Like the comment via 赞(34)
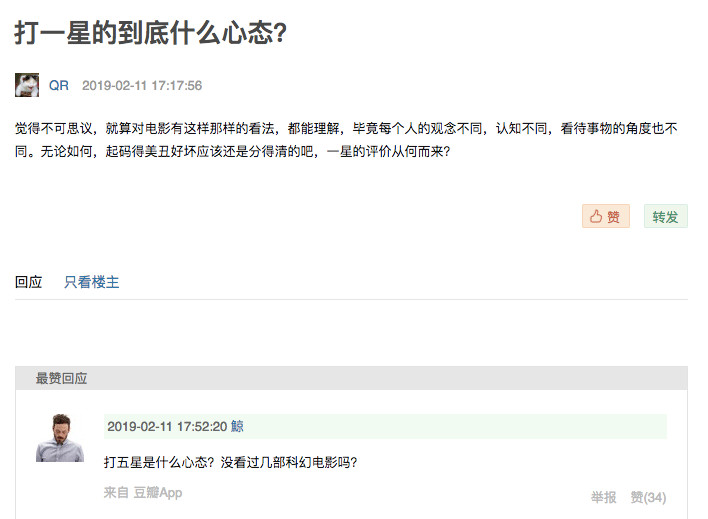The image size is (708, 519). tap(648, 497)
